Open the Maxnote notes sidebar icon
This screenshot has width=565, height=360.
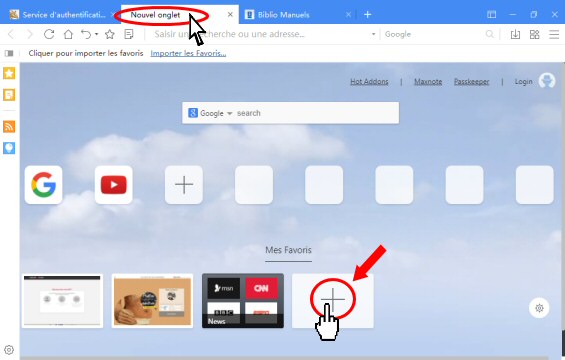pos(9,95)
